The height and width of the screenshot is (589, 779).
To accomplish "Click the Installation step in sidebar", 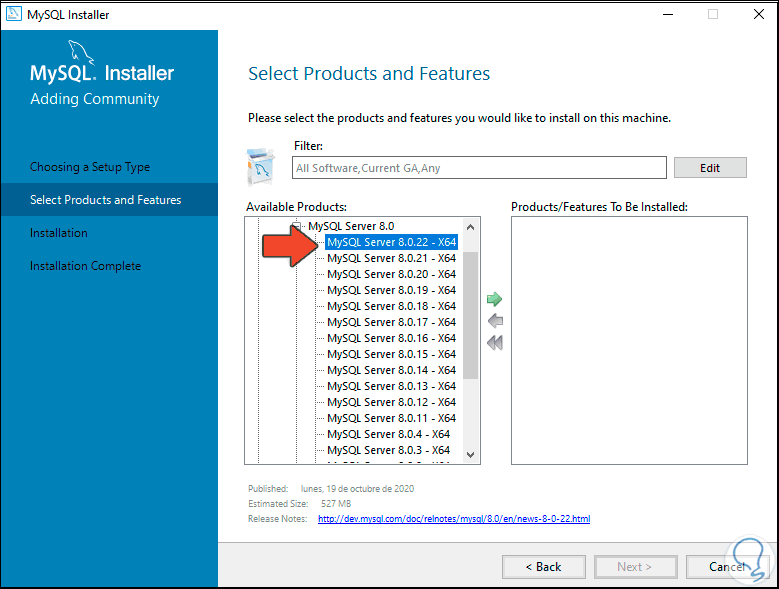I will coord(59,233).
